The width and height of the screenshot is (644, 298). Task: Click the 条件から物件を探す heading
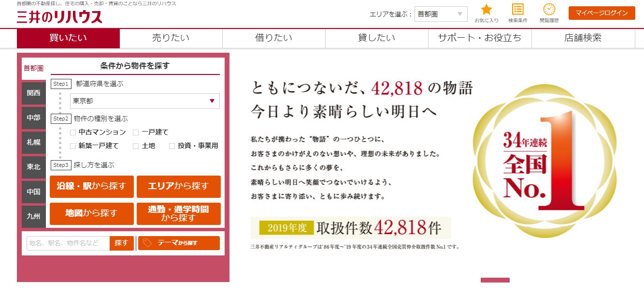click(135, 66)
